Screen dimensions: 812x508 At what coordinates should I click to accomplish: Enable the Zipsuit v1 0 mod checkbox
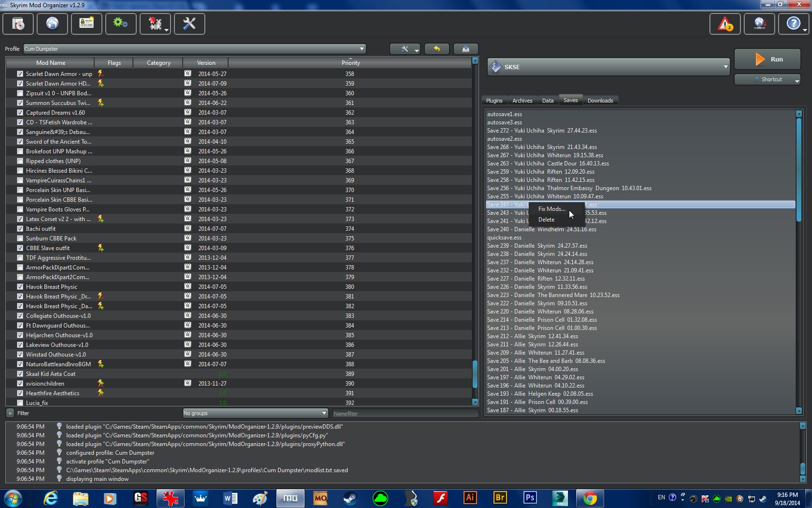20,93
